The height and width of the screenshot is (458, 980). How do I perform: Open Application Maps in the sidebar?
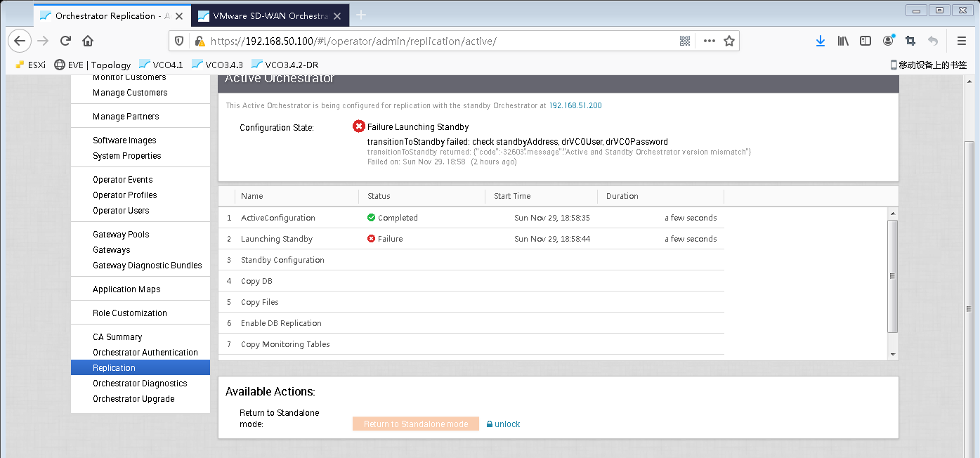point(126,289)
